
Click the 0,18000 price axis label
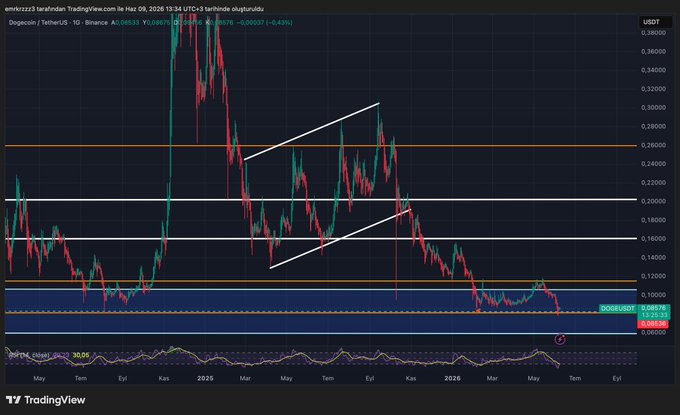tap(653, 220)
